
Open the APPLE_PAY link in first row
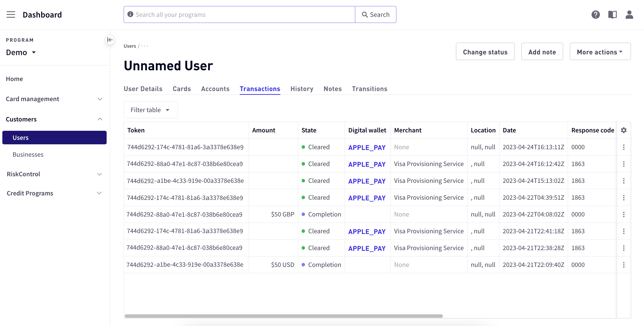(x=367, y=147)
